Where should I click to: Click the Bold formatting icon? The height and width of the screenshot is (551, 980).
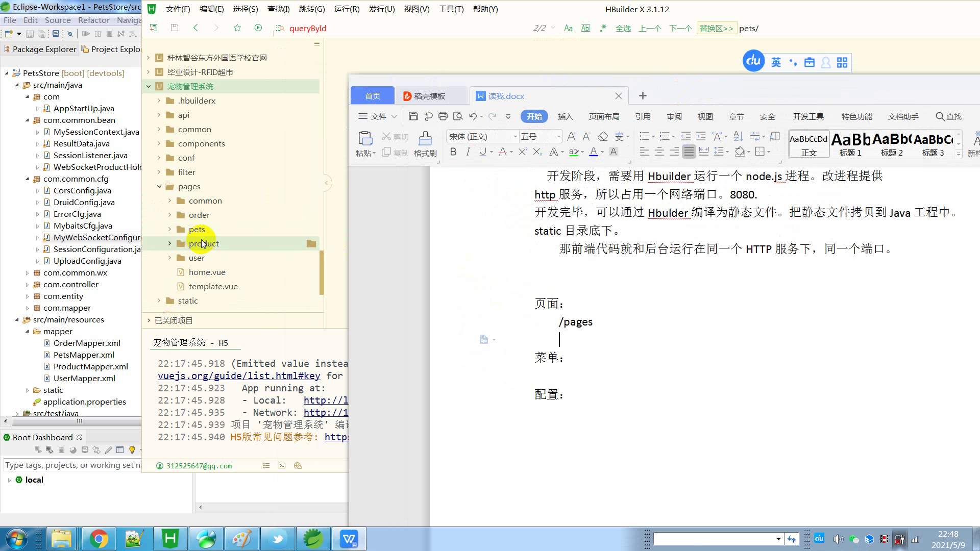[x=453, y=152]
